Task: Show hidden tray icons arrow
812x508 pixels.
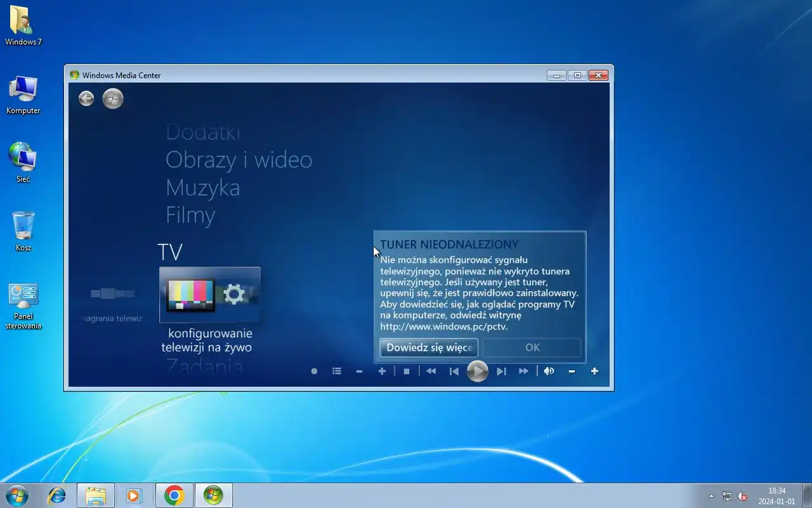Action: tap(711, 496)
